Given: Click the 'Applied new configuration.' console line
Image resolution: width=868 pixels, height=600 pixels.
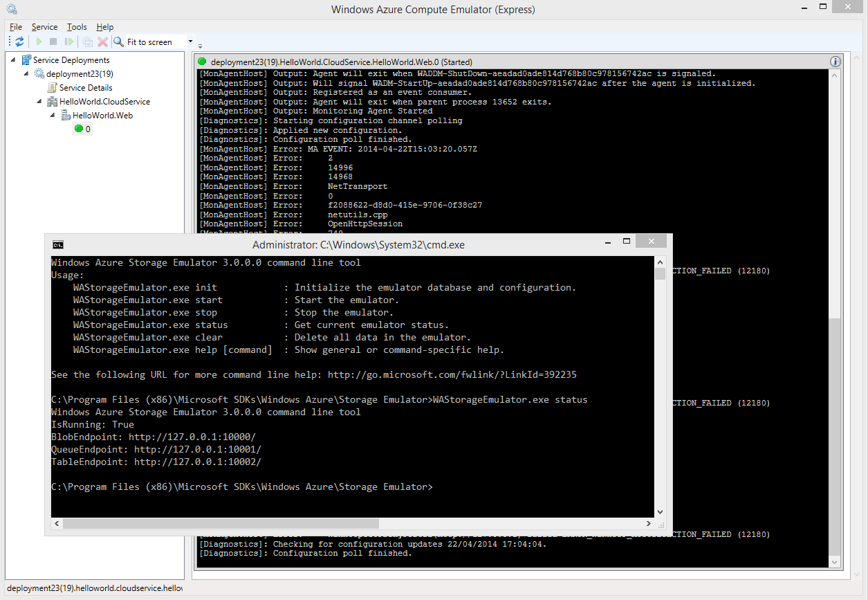Looking at the screenshot, I should tap(300, 130).
